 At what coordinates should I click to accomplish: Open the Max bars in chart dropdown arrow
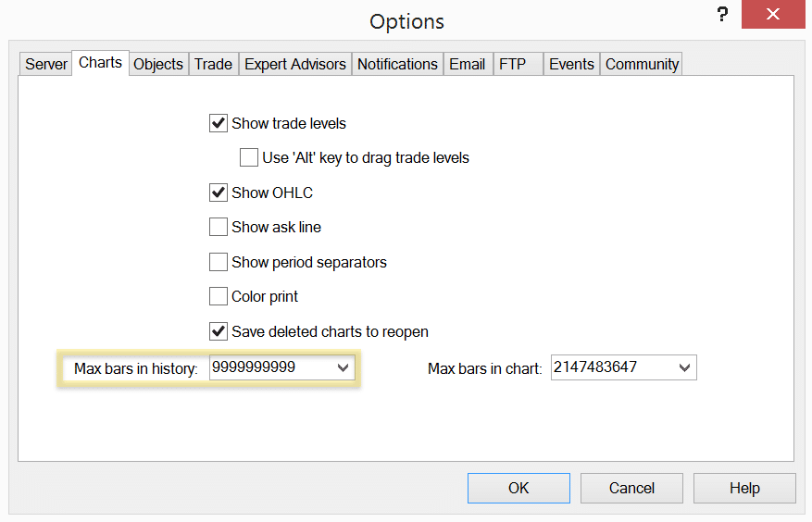(x=684, y=367)
